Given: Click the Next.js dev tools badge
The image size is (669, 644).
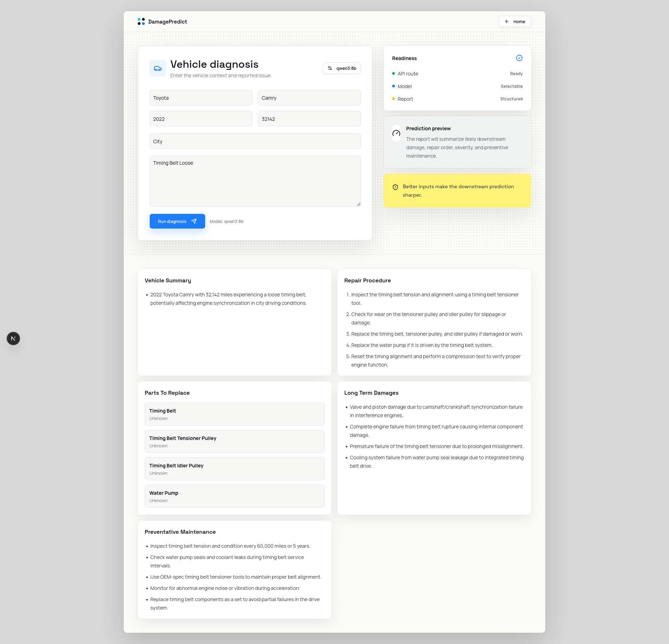Looking at the screenshot, I should [x=13, y=339].
